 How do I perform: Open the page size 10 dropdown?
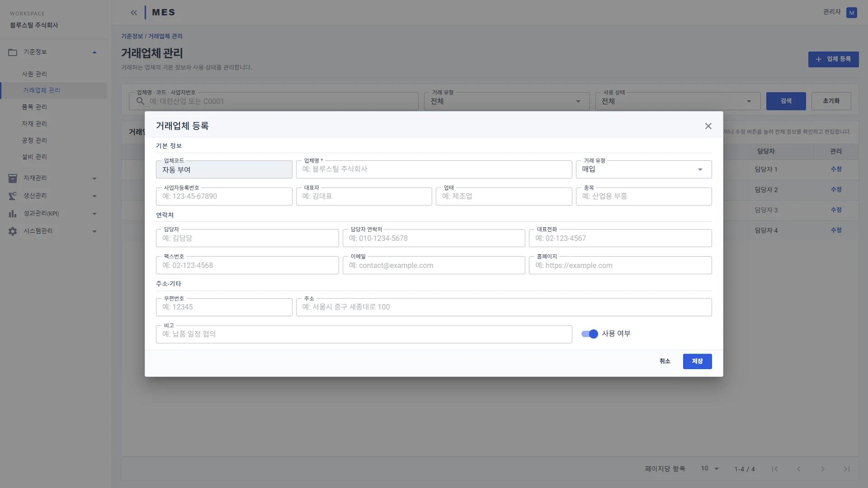710,469
